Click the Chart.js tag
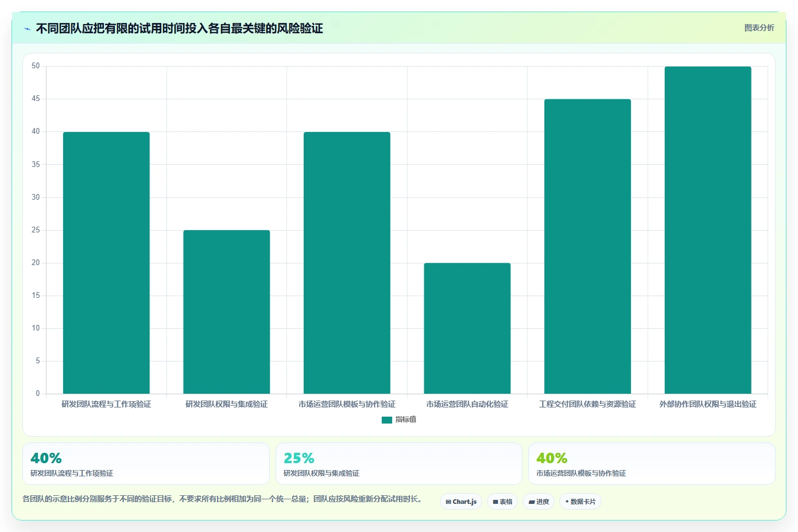Screen dimensions: 798x532 pos(461,502)
